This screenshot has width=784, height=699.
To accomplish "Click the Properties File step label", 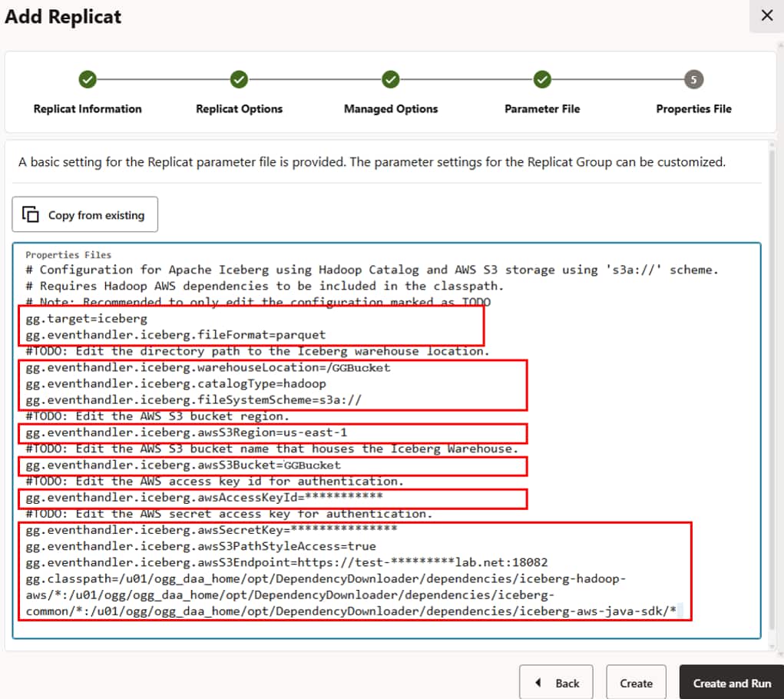I will coord(693,108).
